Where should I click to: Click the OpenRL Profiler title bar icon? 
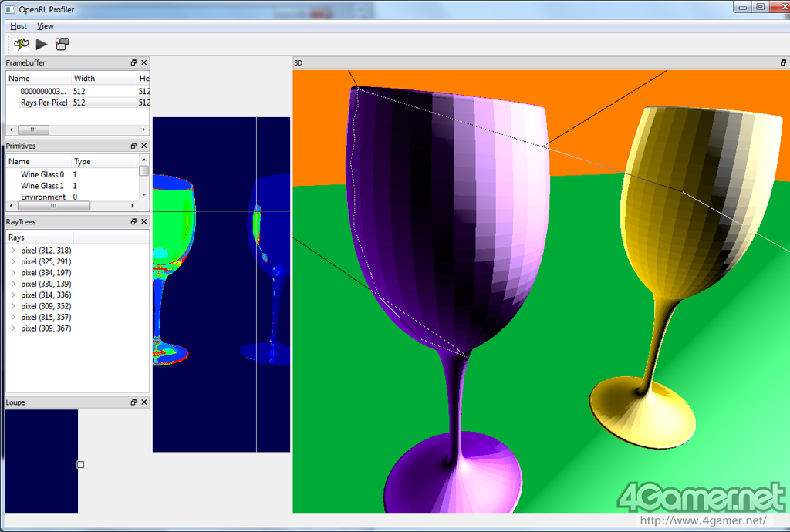tap(10, 9)
